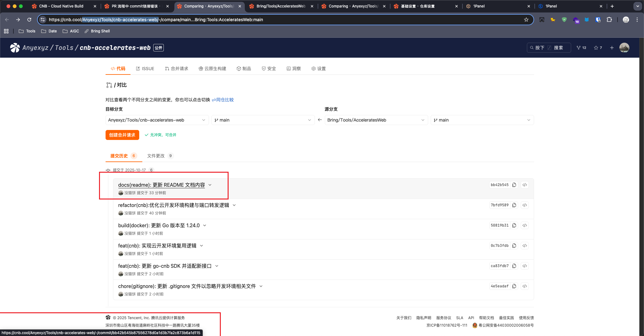Copy commit hash bb42b545
644x336 pixels.
(x=514, y=185)
